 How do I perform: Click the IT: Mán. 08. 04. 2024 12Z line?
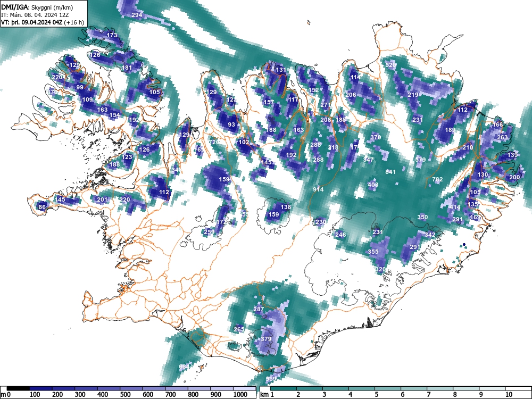(35, 15)
